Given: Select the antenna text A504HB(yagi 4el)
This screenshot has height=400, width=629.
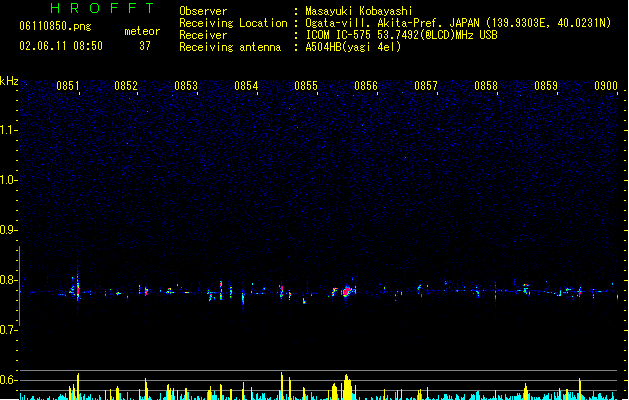Looking at the screenshot, I should pos(353,47).
